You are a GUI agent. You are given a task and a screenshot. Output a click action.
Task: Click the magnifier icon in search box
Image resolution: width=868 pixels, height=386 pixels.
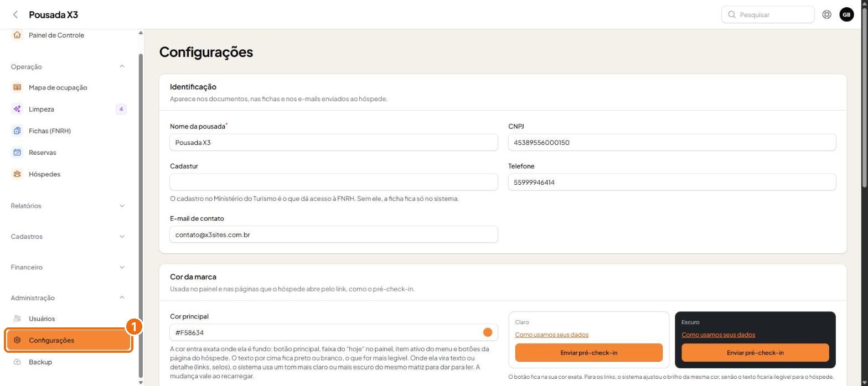(x=732, y=15)
